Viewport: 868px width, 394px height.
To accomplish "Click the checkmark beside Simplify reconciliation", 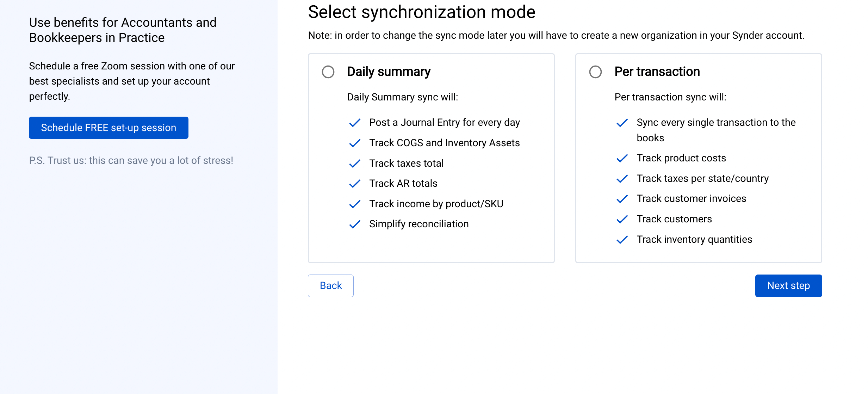I will click(355, 224).
